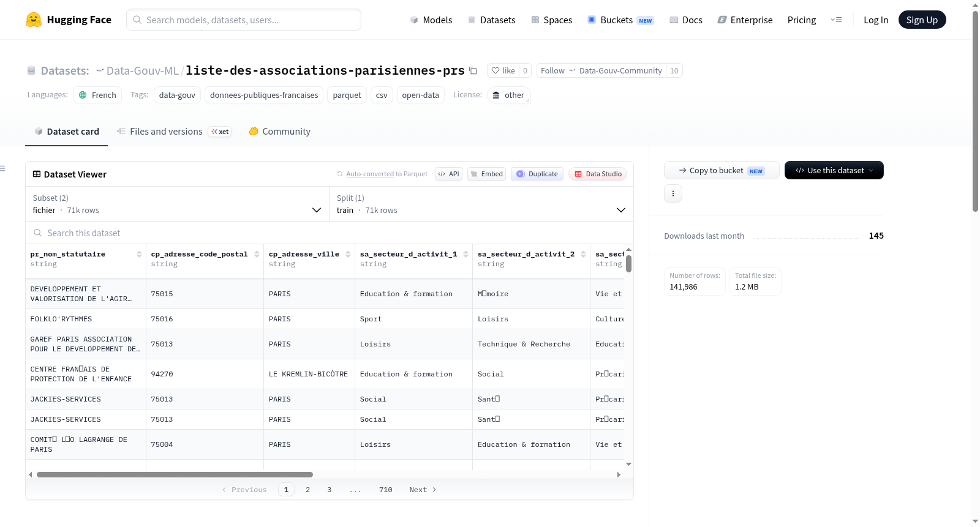980x527 pixels.
Task: Open the API button
Action: 448,174
